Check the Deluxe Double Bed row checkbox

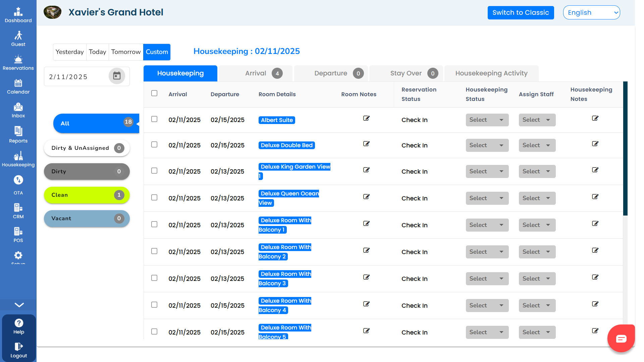tap(154, 144)
